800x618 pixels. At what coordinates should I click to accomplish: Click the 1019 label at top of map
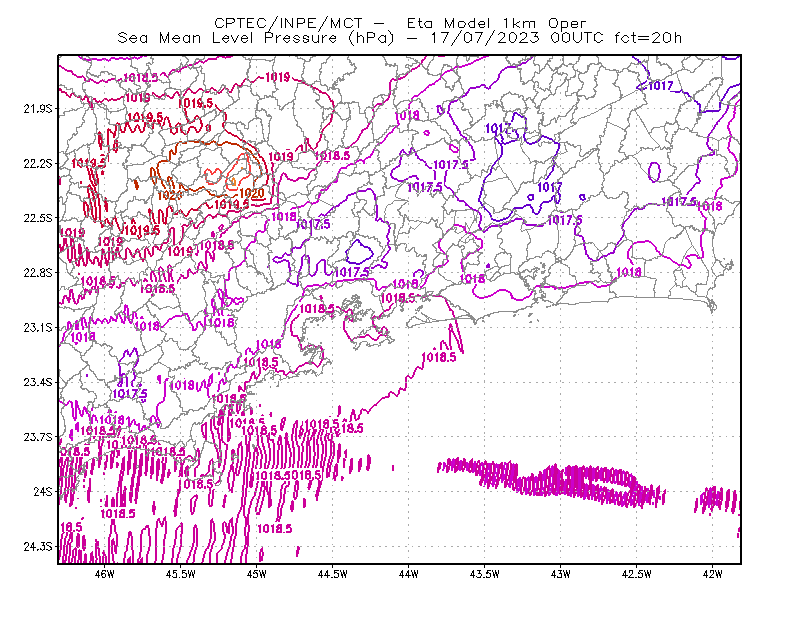278,77
